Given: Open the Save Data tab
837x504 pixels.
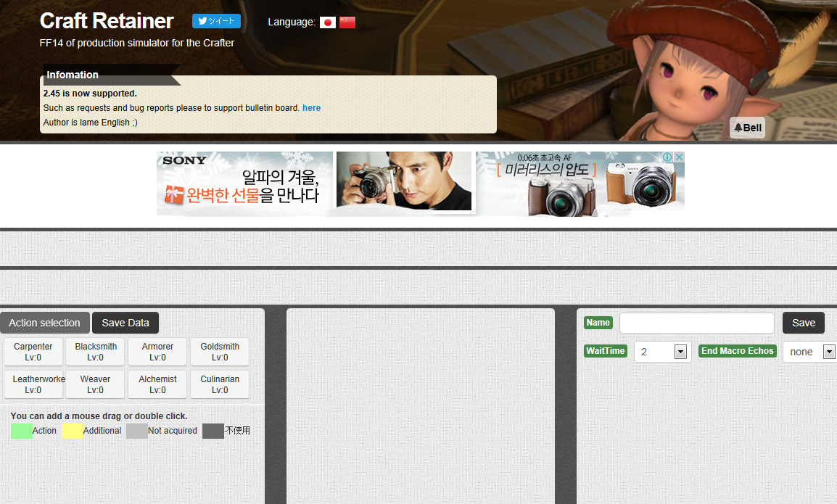Looking at the screenshot, I should tap(125, 323).
